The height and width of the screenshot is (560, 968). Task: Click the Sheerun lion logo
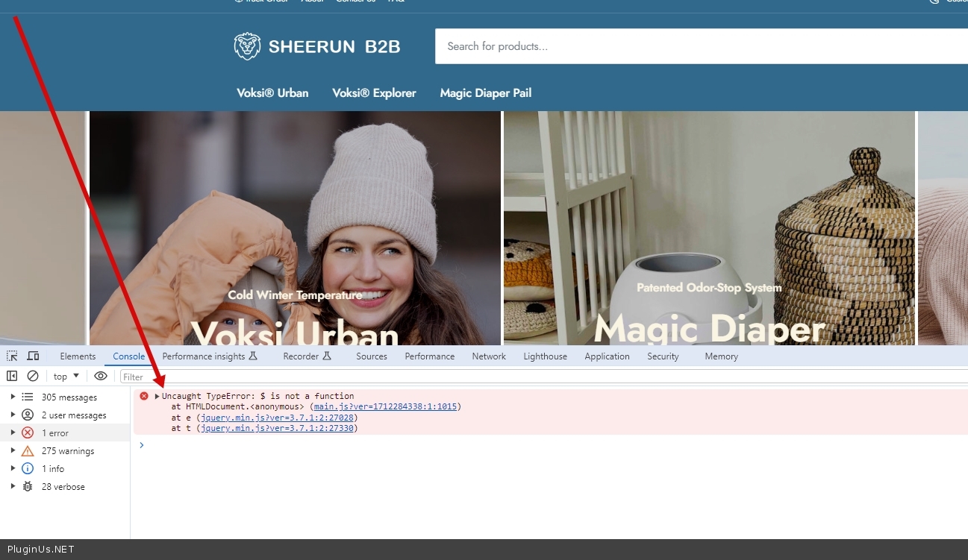click(247, 46)
